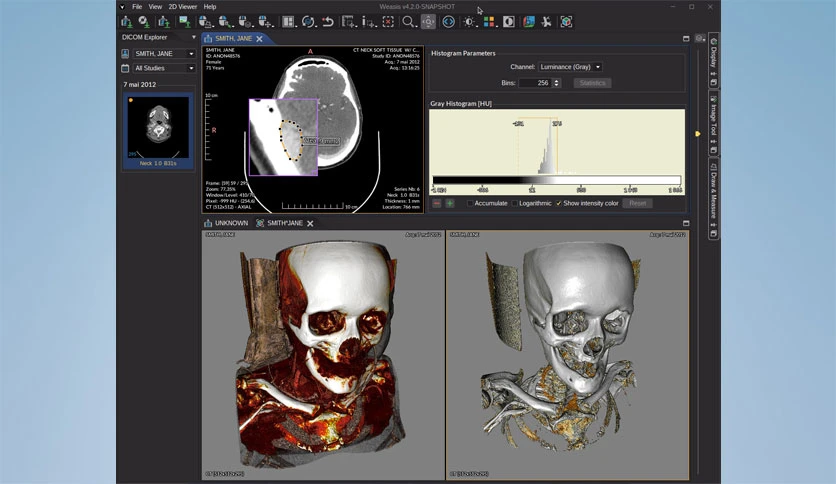The image size is (836, 484).
Task: Open the Channel Luminance (Gray) dropdown
Action: pyautogui.click(x=570, y=67)
